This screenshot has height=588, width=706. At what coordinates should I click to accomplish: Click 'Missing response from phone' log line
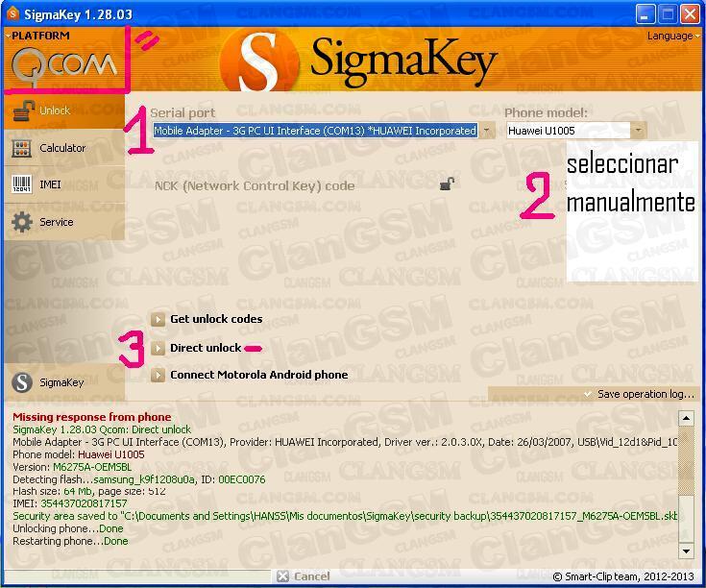[x=92, y=417]
